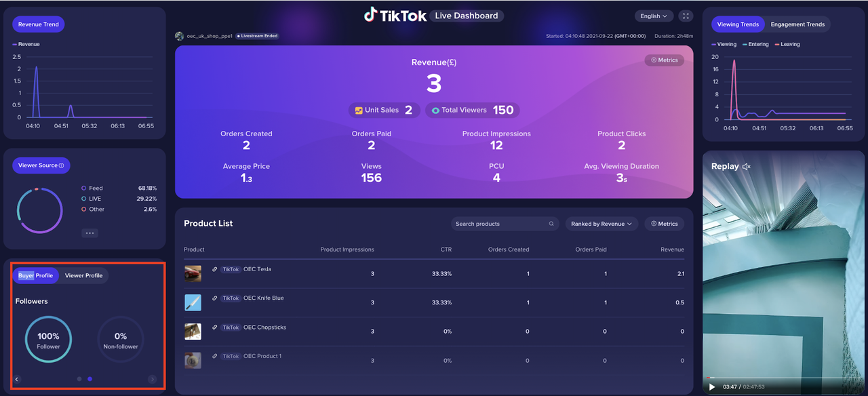Click the magnifier icon in product search
The width and height of the screenshot is (868, 396).
tap(551, 224)
